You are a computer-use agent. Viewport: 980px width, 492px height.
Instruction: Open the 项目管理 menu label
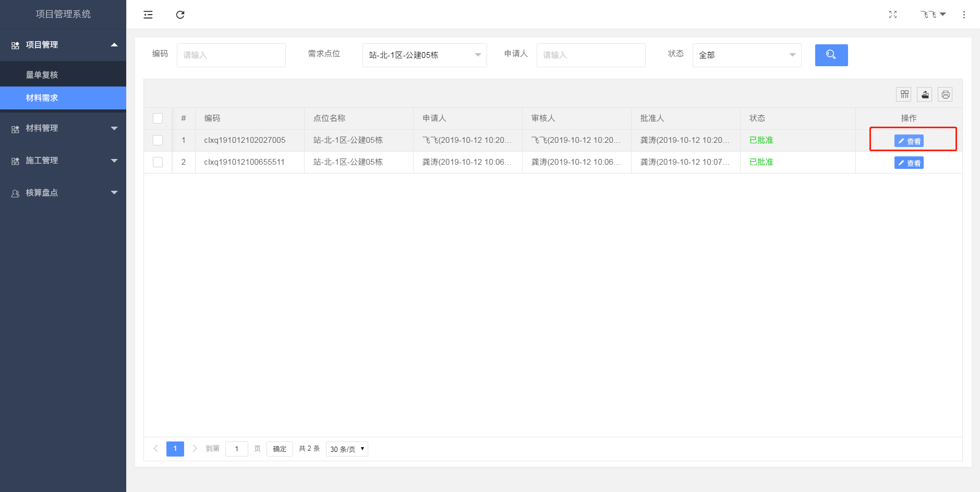pyautogui.click(x=42, y=45)
